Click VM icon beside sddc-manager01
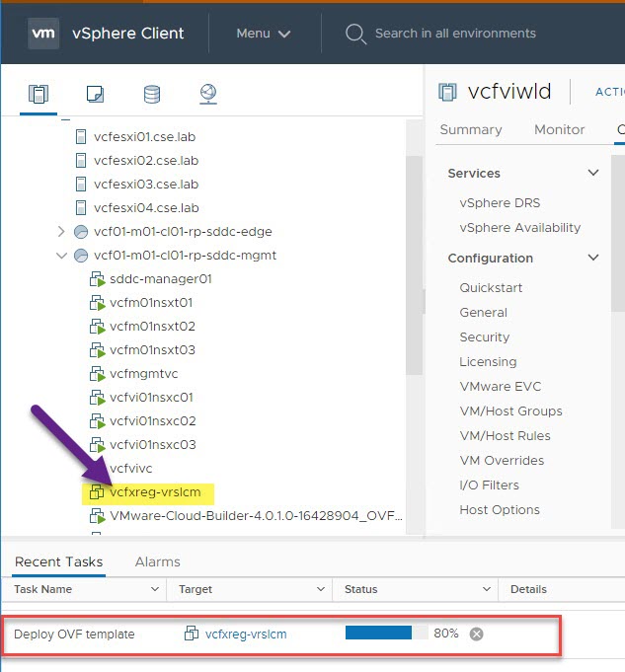This screenshot has width=625, height=672. pos(97,279)
